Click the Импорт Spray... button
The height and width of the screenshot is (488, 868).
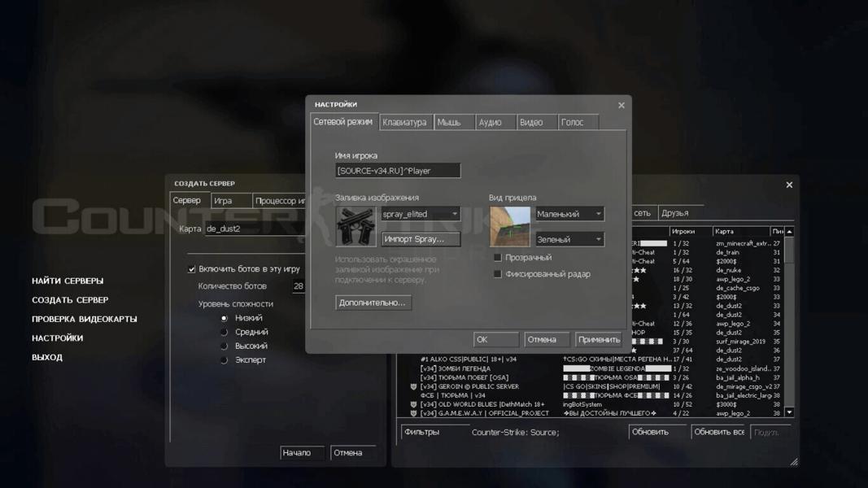421,239
